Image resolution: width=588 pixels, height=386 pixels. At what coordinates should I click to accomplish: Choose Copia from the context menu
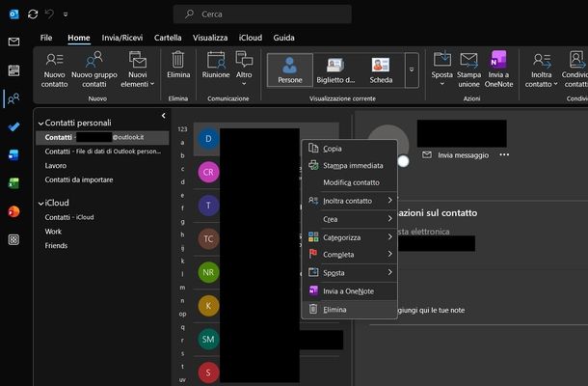pyautogui.click(x=350, y=149)
